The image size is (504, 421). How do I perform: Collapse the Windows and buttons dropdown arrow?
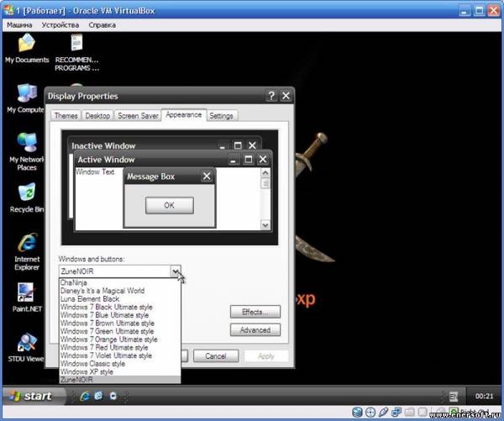[176, 271]
